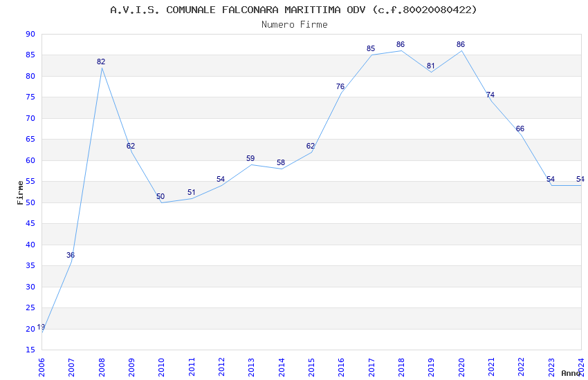Click the 60 y-axis tick value

[x=30, y=160]
